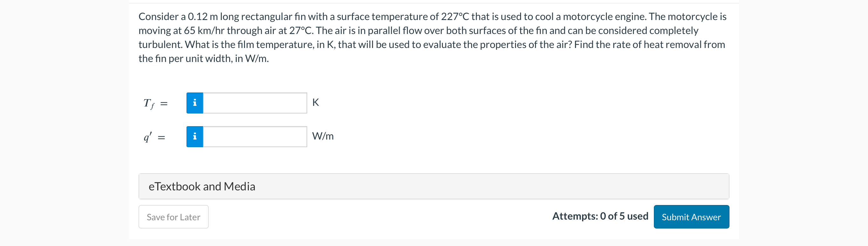This screenshot has width=868, height=246.
Task: View tolerance info for the heat removal entry
Action: tap(195, 137)
